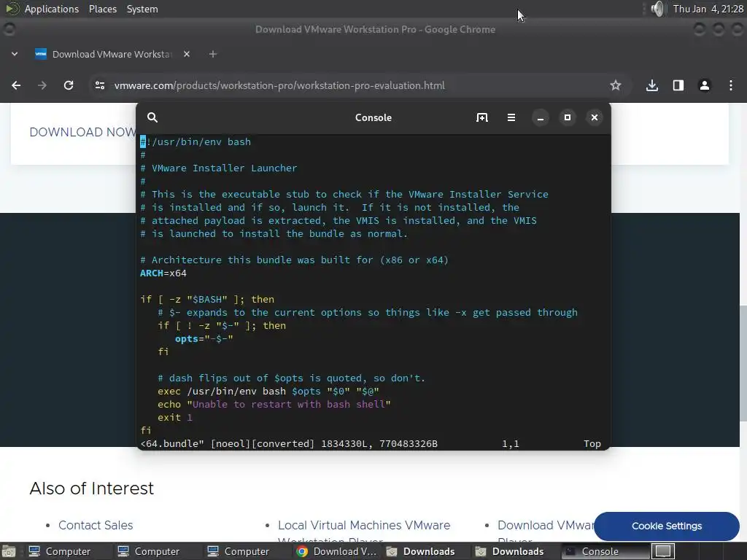Click the 'exit 1' line
Viewport: 747px width, 560px height.
(175, 418)
